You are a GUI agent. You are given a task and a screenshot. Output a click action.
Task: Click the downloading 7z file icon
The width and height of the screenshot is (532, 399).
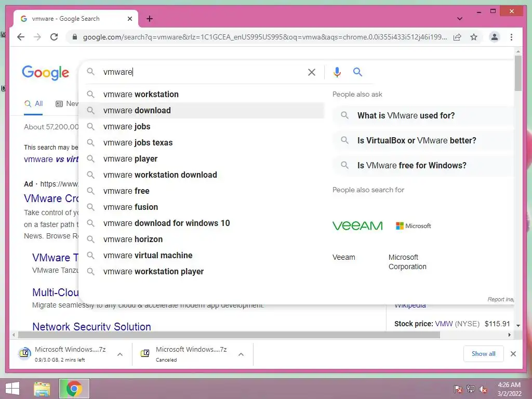[24, 353]
